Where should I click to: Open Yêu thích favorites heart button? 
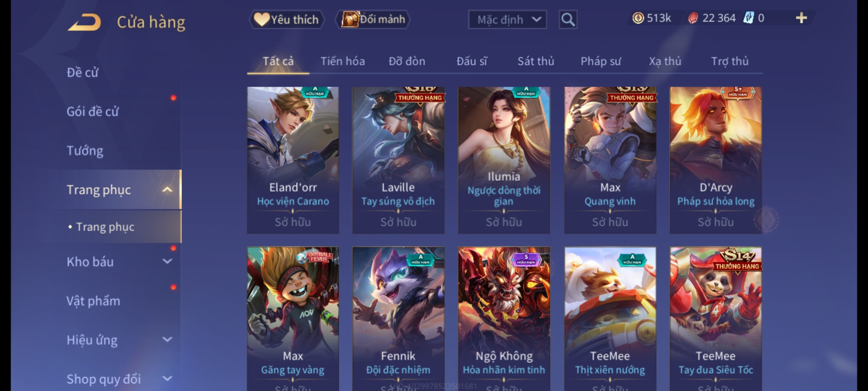click(x=286, y=20)
